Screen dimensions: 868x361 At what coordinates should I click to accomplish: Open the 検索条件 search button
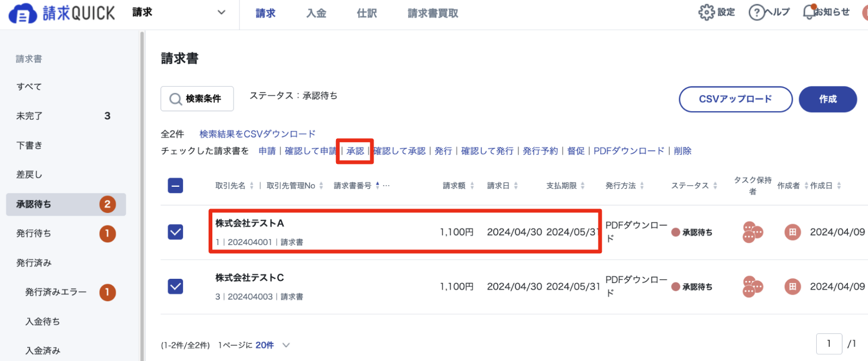[197, 99]
